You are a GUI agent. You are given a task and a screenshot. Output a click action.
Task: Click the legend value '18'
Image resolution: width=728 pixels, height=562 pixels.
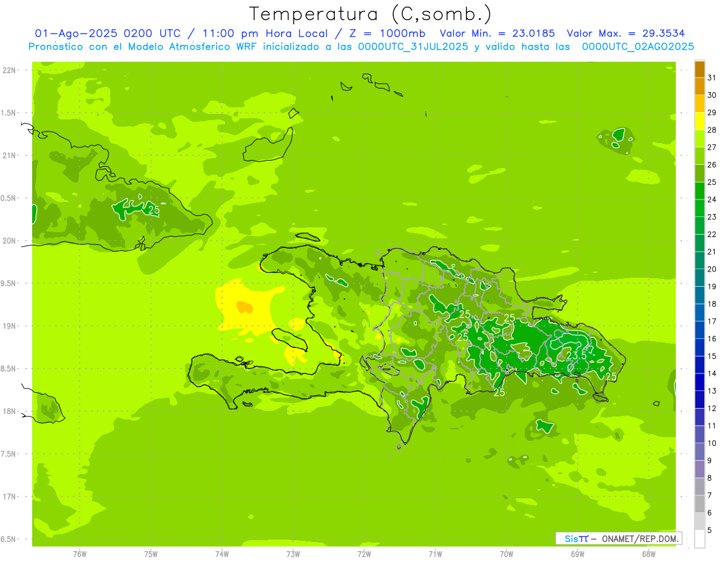coord(712,304)
